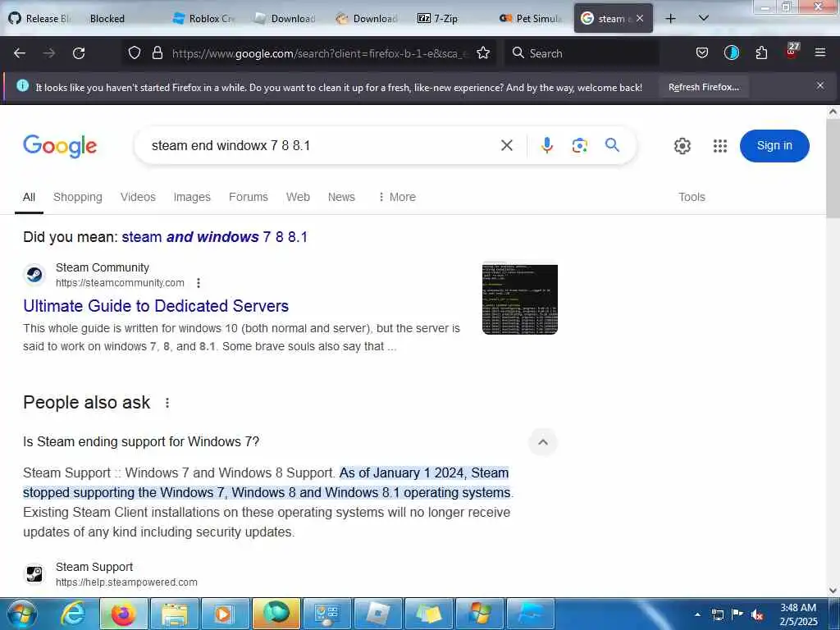Go back to the previous page

pos(20,53)
